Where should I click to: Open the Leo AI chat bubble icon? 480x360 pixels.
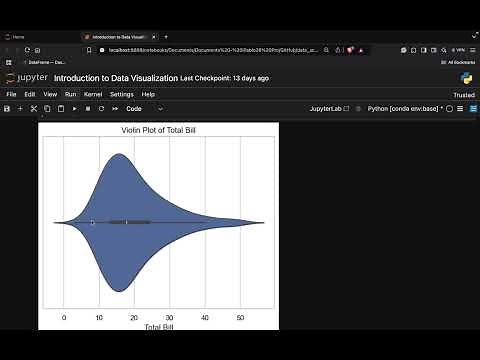coord(404,50)
